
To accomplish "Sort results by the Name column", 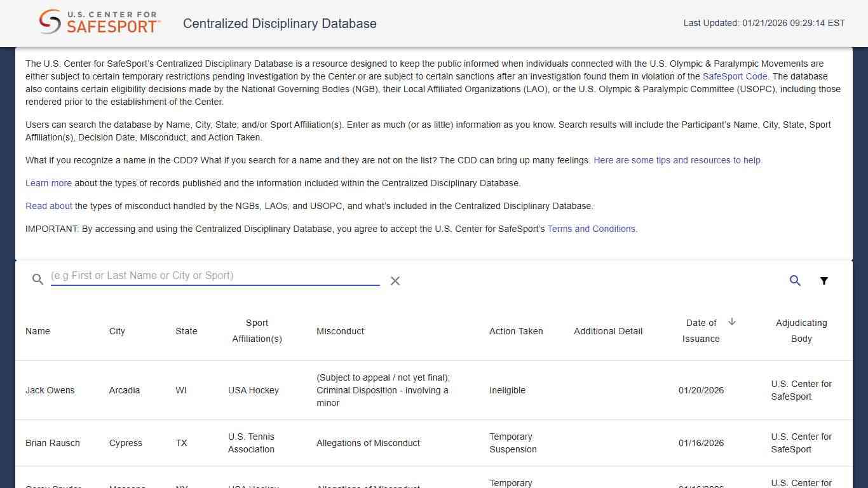I will tap(37, 331).
